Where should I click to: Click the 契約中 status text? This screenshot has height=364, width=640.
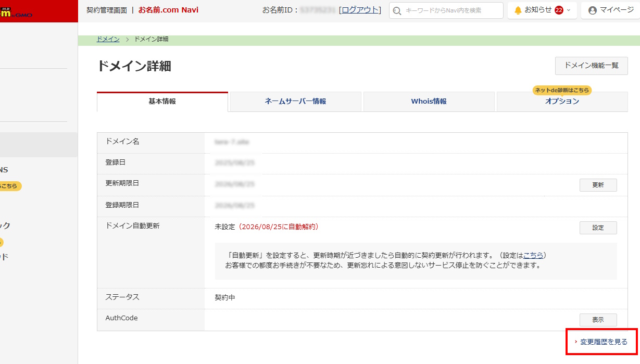[x=225, y=298]
